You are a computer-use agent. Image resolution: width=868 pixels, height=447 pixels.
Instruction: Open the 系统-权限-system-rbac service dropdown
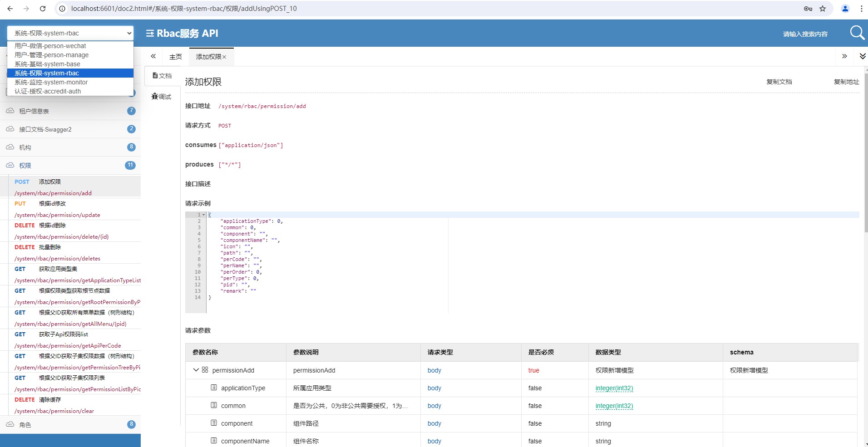point(70,33)
